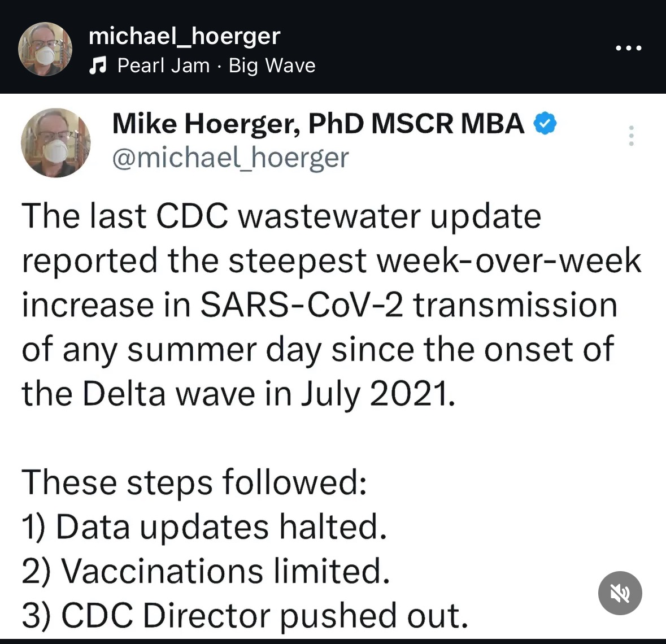Click the white ellipsis story options icon
The width and height of the screenshot is (666, 644).
(628, 48)
